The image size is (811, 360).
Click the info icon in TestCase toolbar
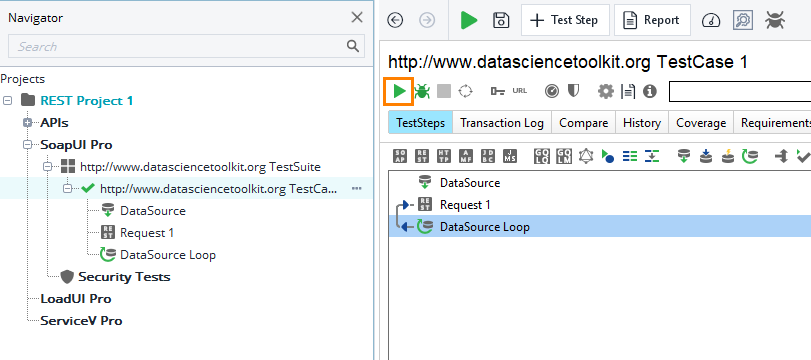tap(650, 92)
